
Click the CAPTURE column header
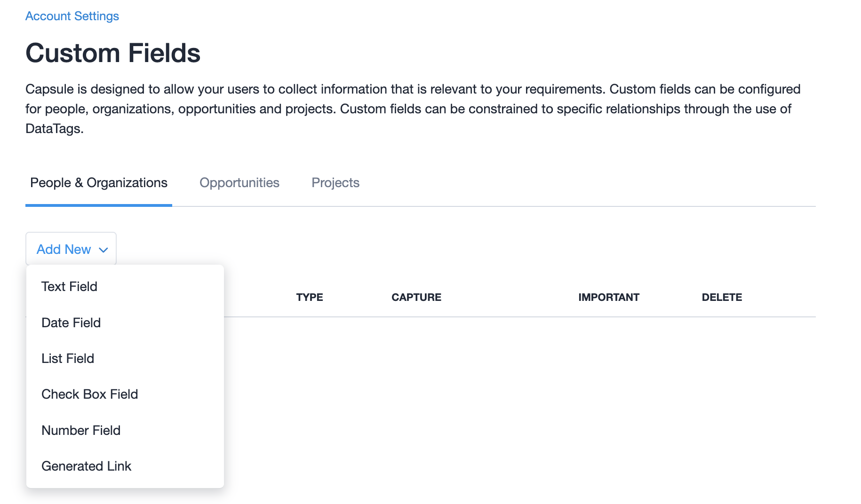point(416,297)
